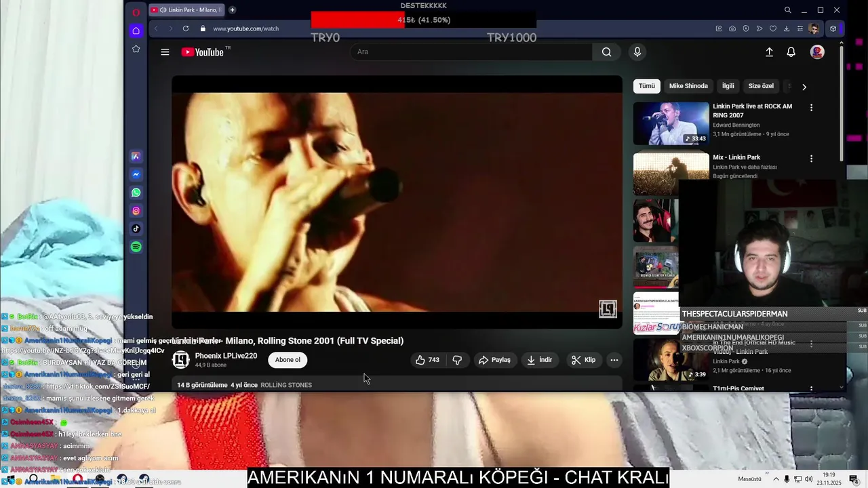Open the YouTube upload/create icon

click(x=769, y=52)
